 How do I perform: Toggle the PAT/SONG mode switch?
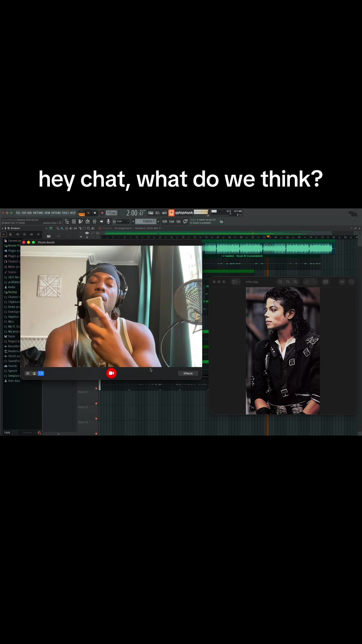[x=82, y=213]
